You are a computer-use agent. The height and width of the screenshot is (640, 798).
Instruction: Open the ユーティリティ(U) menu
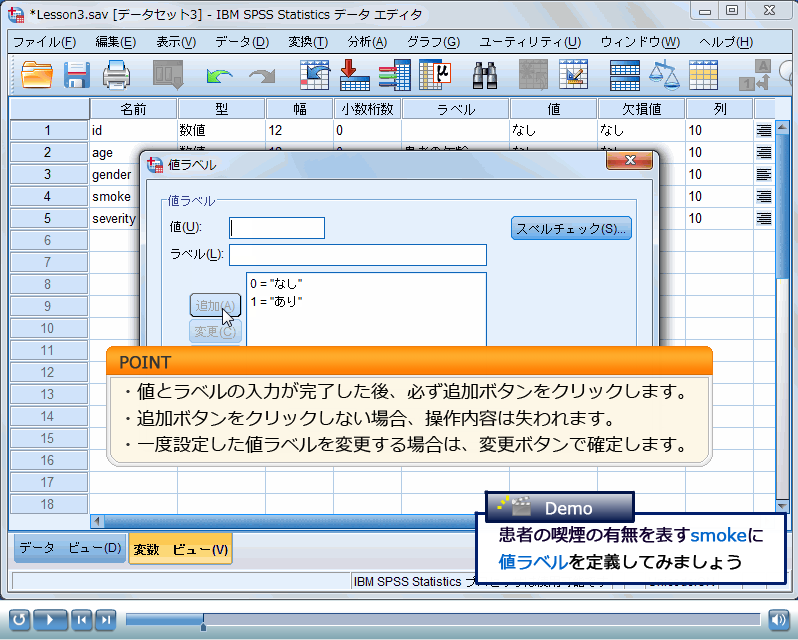[x=530, y=42]
